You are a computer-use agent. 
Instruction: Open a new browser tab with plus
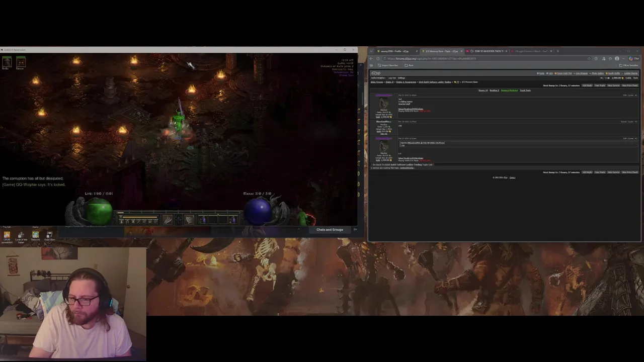(x=557, y=51)
